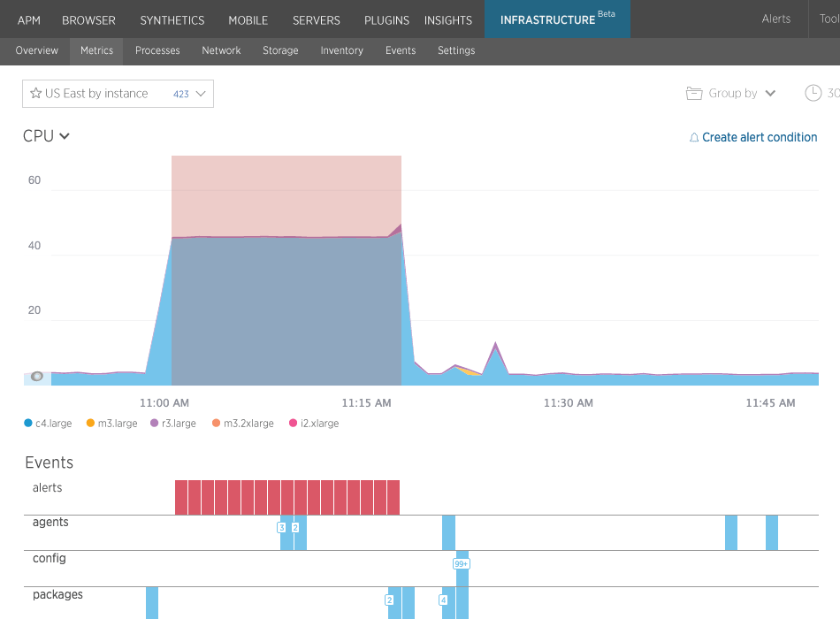The width and height of the screenshot is (840, 619).
Task: Click the red alerts event bar
Action: [x=286, y=497]
